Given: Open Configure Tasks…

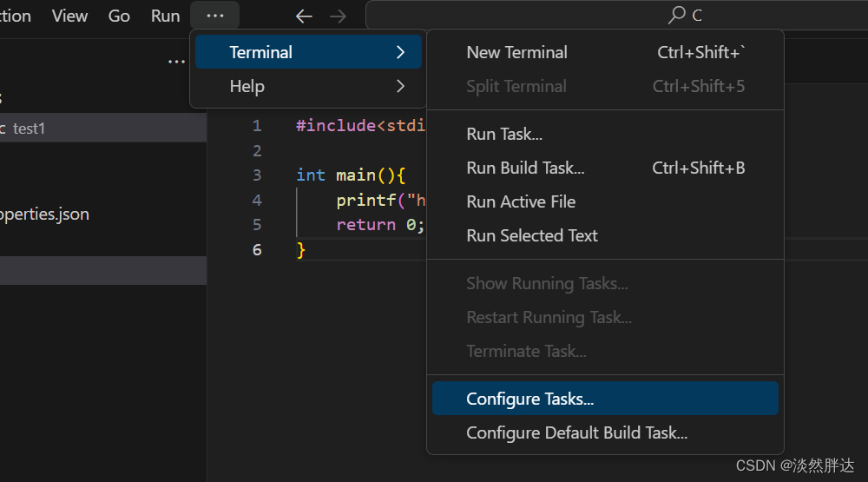Looking at the screenshot, I should tap(530, 399).
